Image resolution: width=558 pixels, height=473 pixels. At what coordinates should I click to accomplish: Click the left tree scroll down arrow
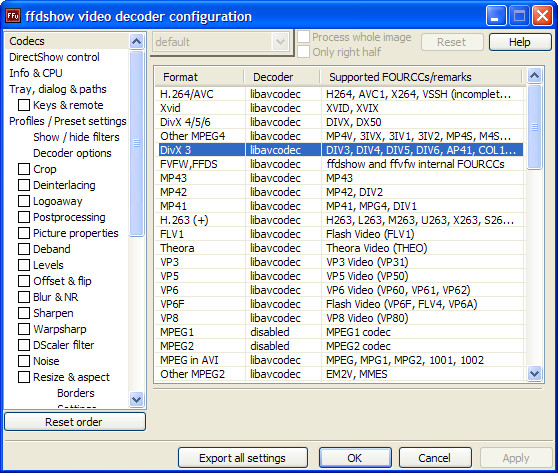tap(137, 399)
